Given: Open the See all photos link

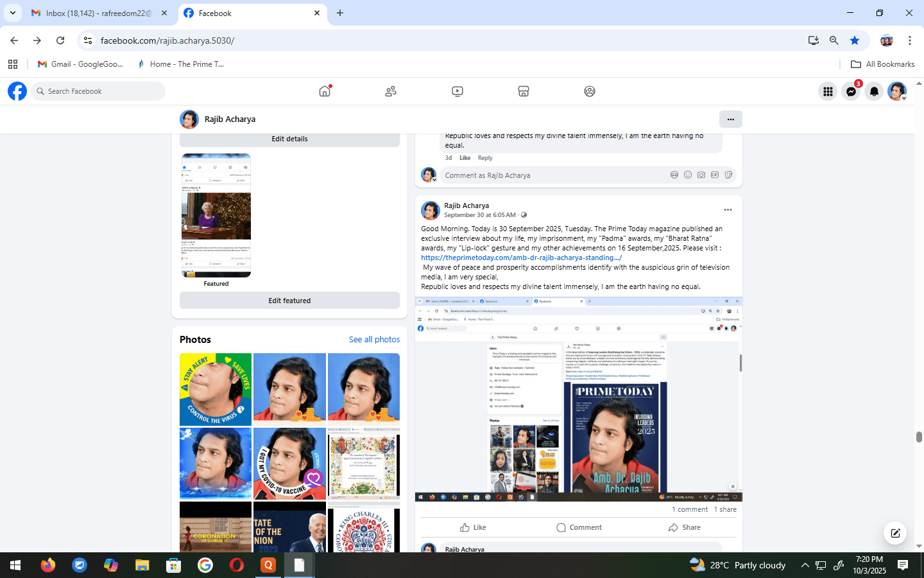Looking at the screenshot, I should pos(374,340).
